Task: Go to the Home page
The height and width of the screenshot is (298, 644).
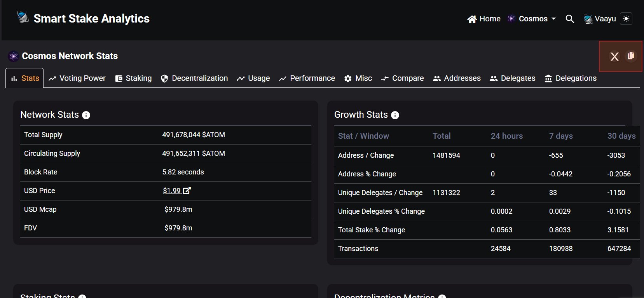Action: (484, 19)
